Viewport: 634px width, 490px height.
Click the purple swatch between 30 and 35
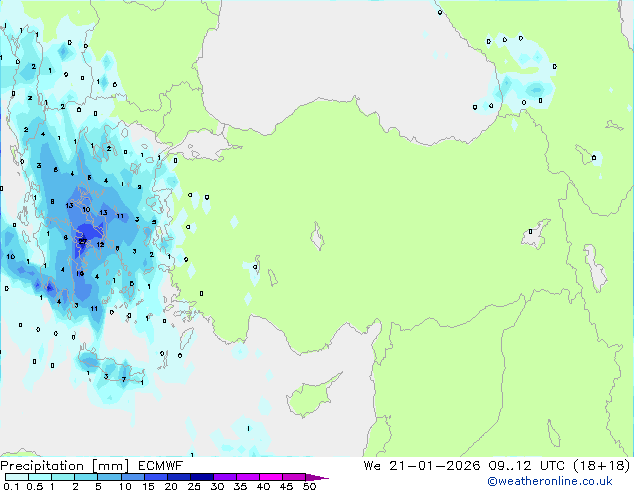point(225,477)
